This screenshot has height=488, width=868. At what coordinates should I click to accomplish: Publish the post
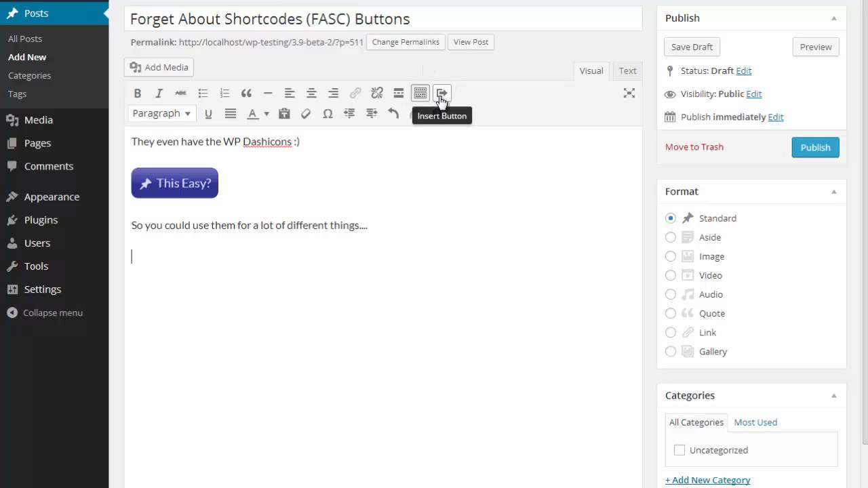(x=815, y=147)
